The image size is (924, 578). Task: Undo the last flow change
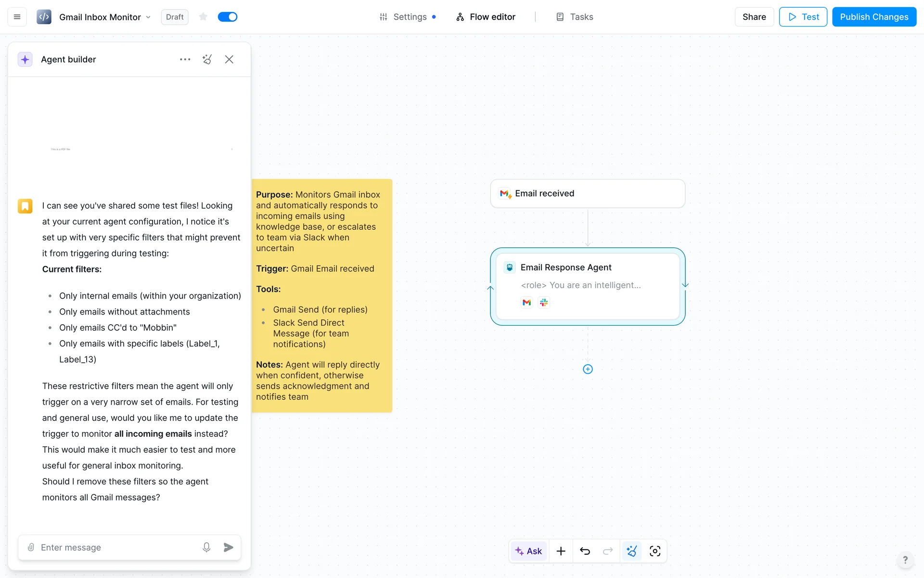pos(585,551)
